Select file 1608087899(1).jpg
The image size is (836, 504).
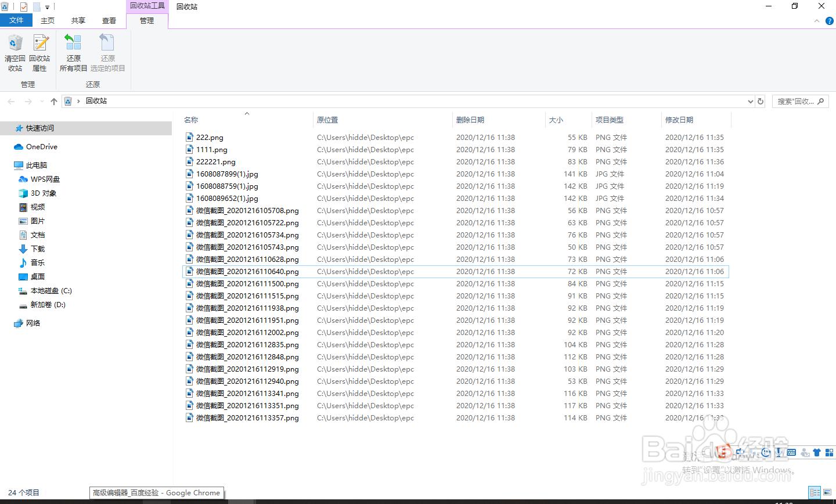[227, 174]
